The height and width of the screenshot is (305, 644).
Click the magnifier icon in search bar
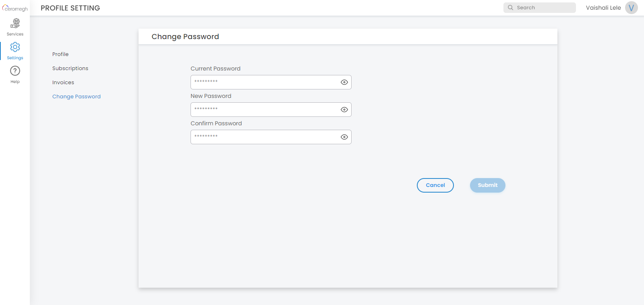(510, 8)
